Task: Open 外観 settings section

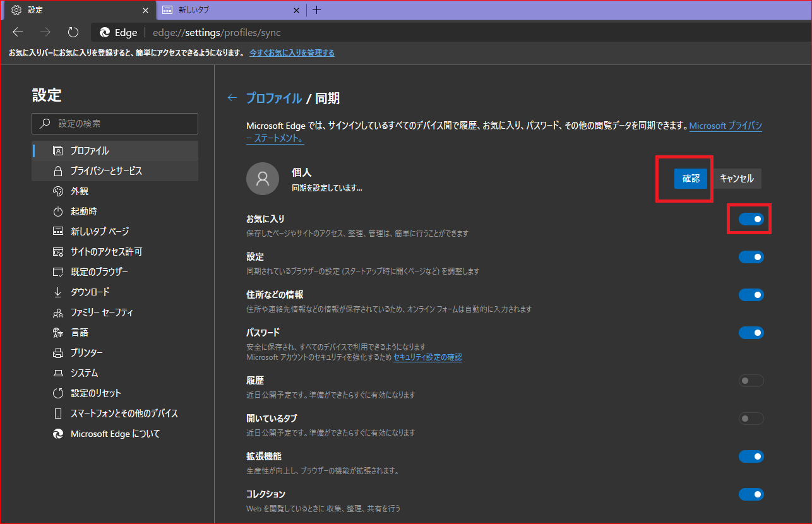Action: pyautogui.click(x=115, y=191)
